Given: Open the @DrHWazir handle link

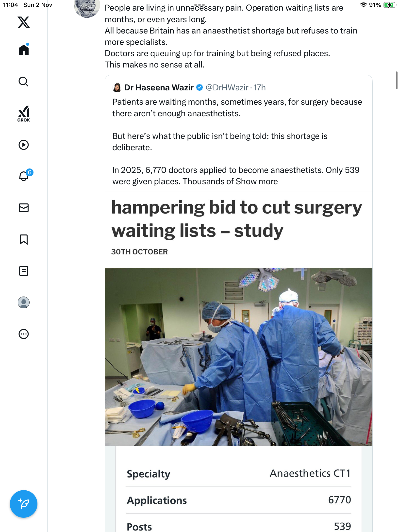Looking at the screenshot, I should click(x=227, y=88).
